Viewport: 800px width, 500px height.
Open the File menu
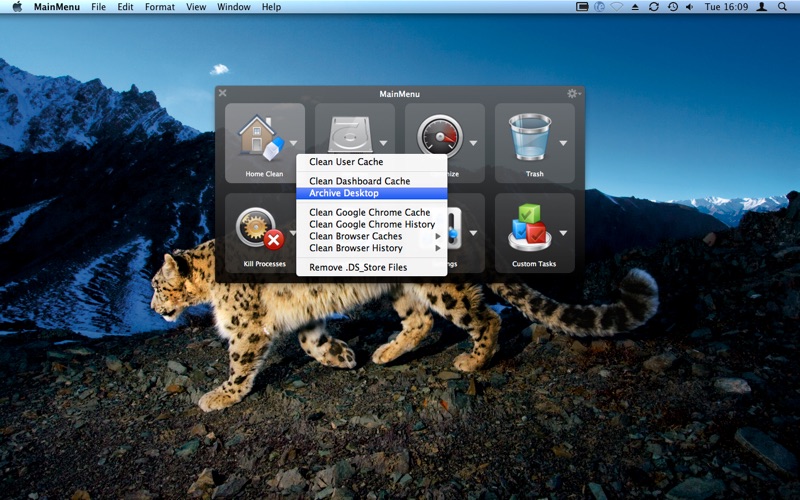pos(98,7)
